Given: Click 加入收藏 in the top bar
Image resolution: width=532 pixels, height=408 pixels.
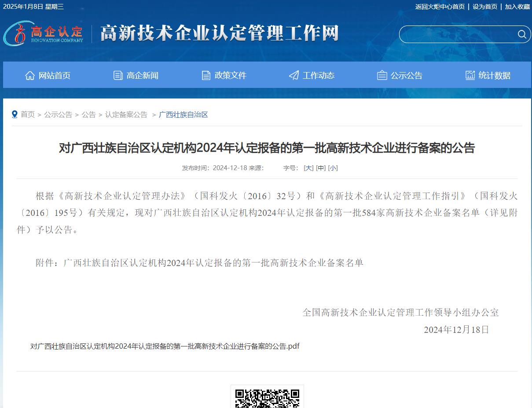Looking at the screenshot, I should pos(517,7).
